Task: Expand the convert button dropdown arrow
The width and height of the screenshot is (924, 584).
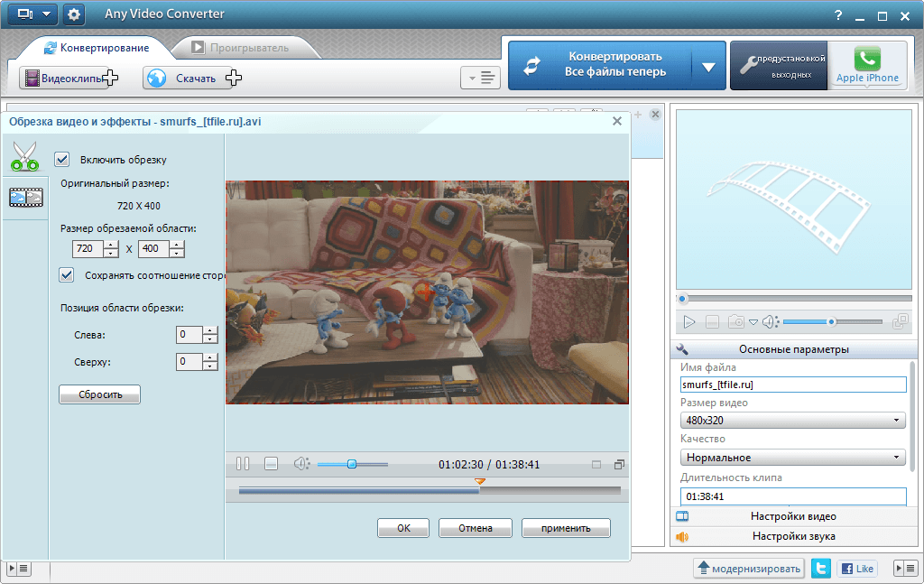Action: point(708,66)
